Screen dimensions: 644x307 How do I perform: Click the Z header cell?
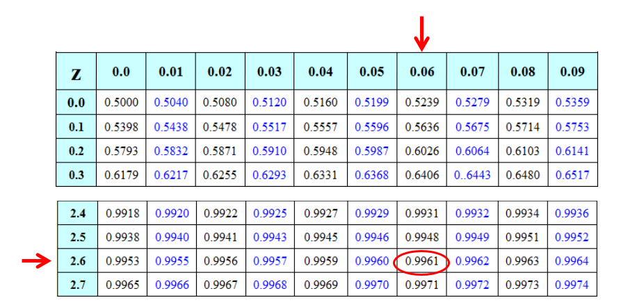[77, 71]
